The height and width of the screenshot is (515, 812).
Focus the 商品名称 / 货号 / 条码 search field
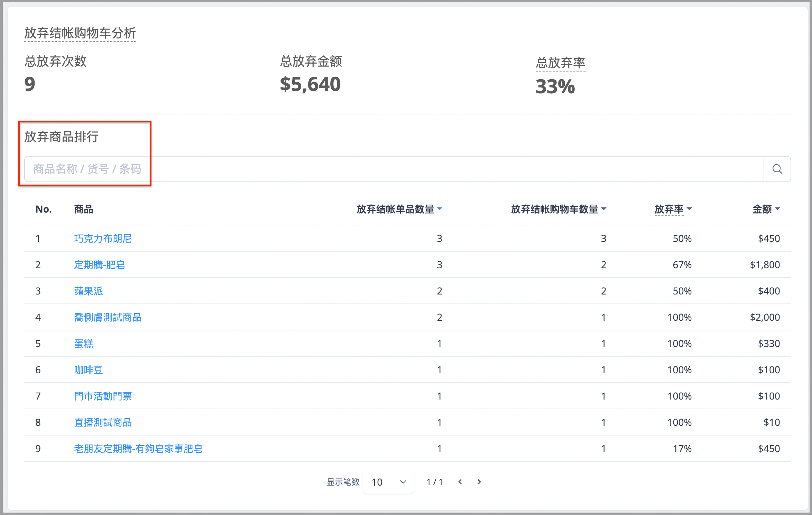click(394, 169)
